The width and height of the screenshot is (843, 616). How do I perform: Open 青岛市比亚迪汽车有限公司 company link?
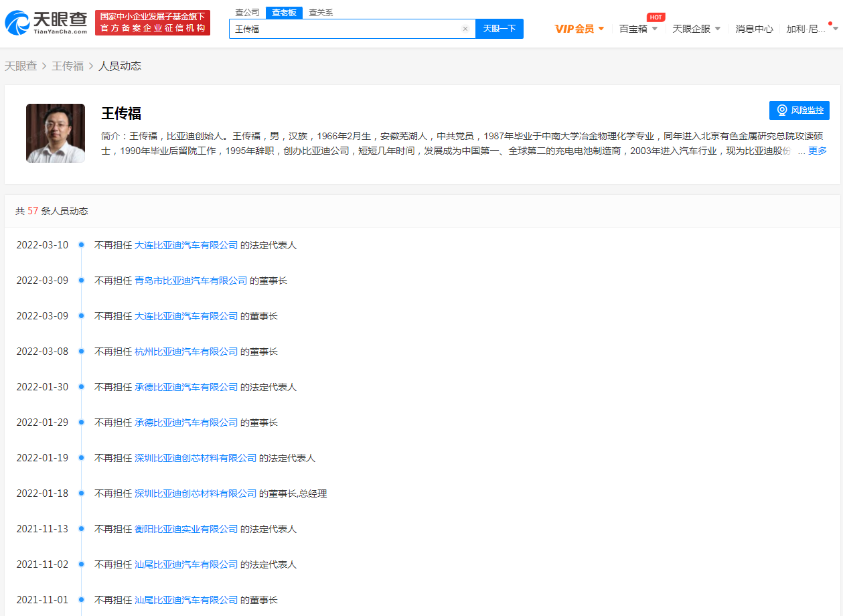click(191, 281)
